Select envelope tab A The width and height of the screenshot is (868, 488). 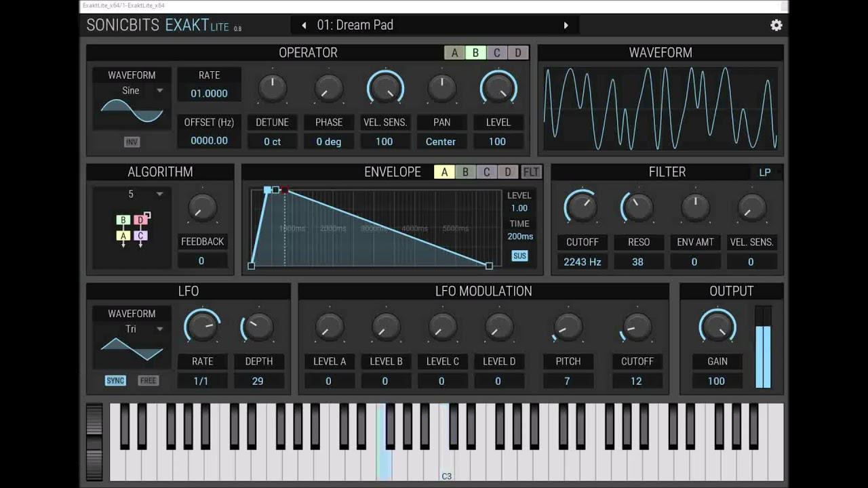444,172
